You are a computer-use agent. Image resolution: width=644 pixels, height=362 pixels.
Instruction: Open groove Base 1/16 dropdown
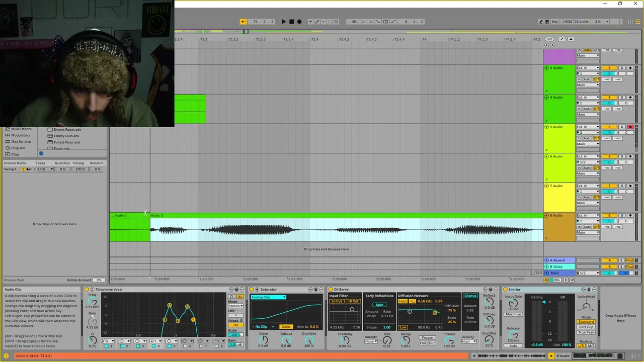coord(44,169)
